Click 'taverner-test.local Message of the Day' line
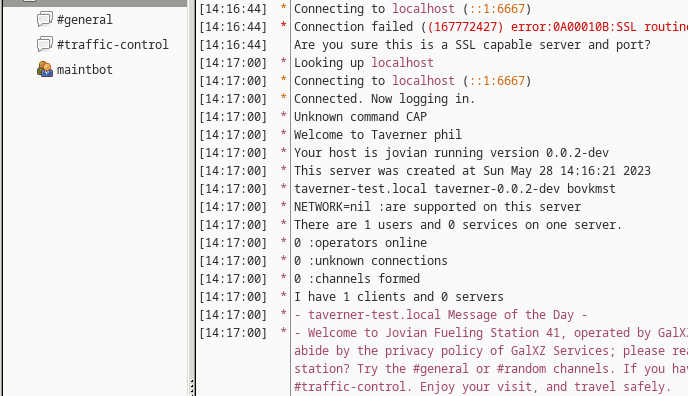The width and height of the screenshot is (688, 396). pos(441,314)
